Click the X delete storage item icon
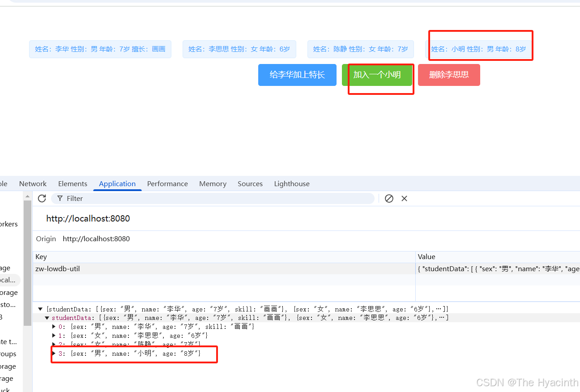The width and height of the screenshot is (580, 392). 404,198
